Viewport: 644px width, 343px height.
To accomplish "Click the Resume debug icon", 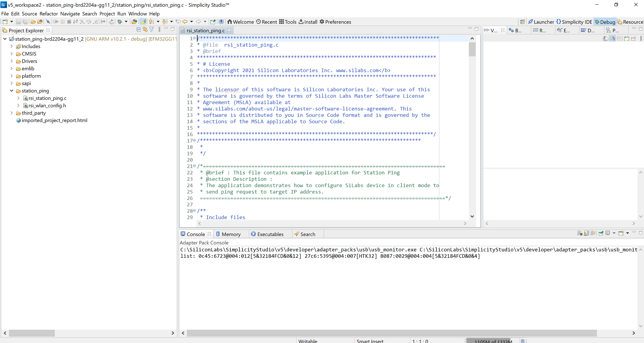I will point(57,21).
